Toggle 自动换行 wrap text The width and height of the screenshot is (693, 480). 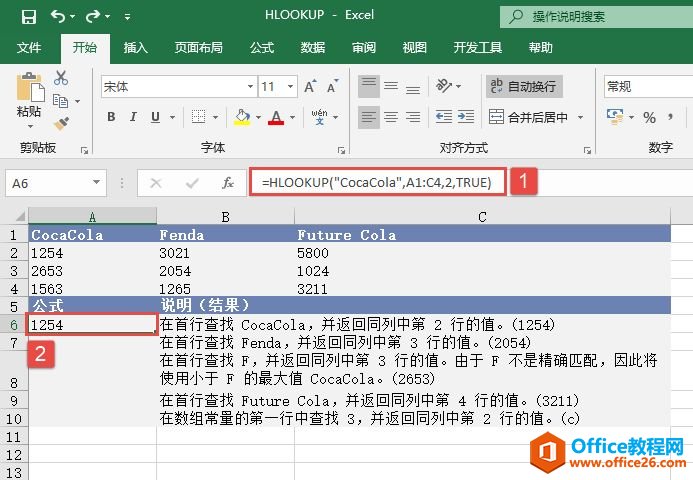pos(524,86)
